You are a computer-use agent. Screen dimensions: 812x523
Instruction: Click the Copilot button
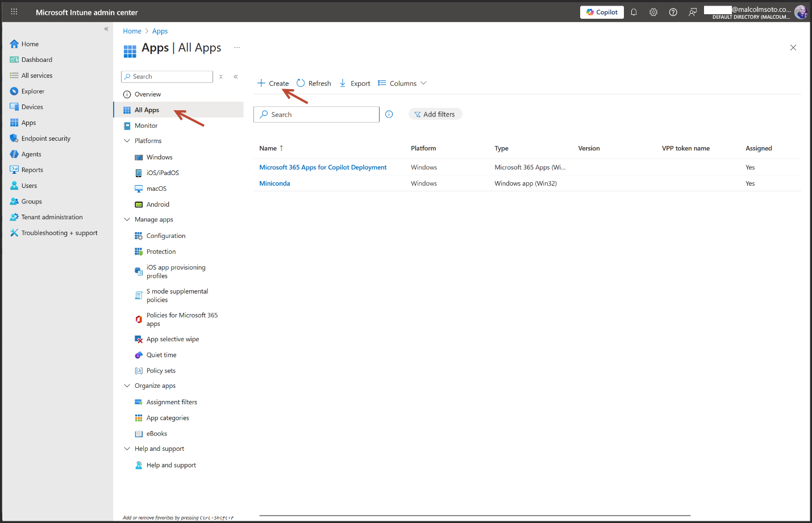click(602, 12)
